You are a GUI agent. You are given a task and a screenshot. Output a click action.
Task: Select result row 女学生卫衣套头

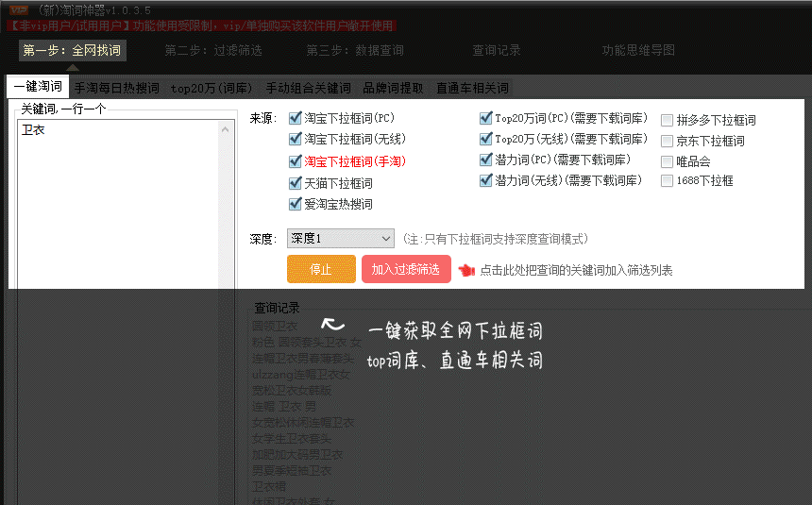[292, 439]
